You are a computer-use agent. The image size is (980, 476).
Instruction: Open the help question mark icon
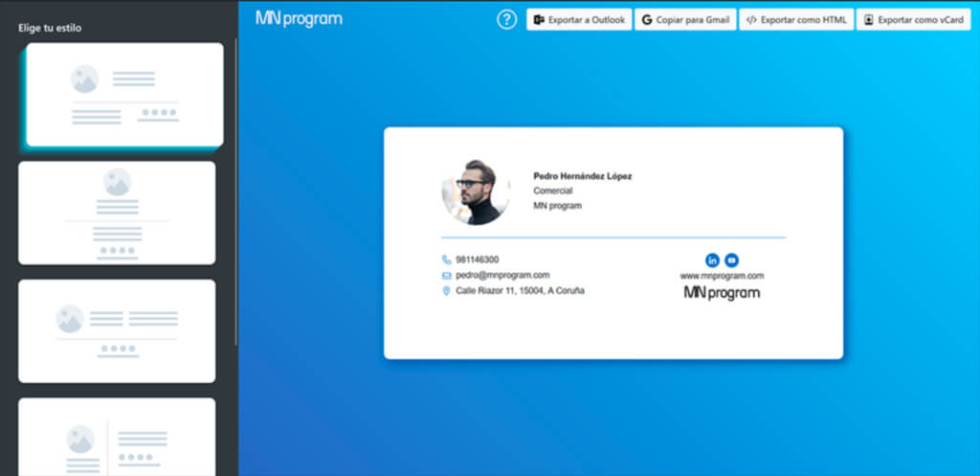point(507,19)
